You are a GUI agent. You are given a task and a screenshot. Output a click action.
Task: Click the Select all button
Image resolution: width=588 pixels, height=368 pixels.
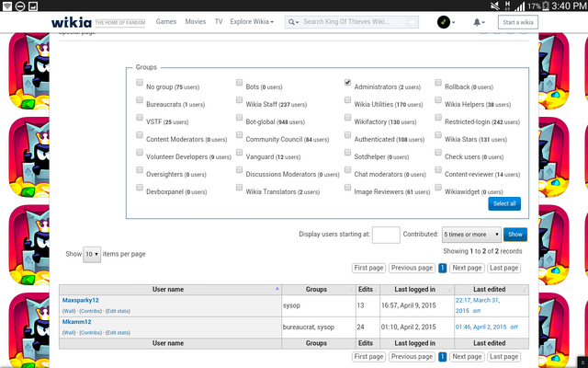[x=504, y=203]
